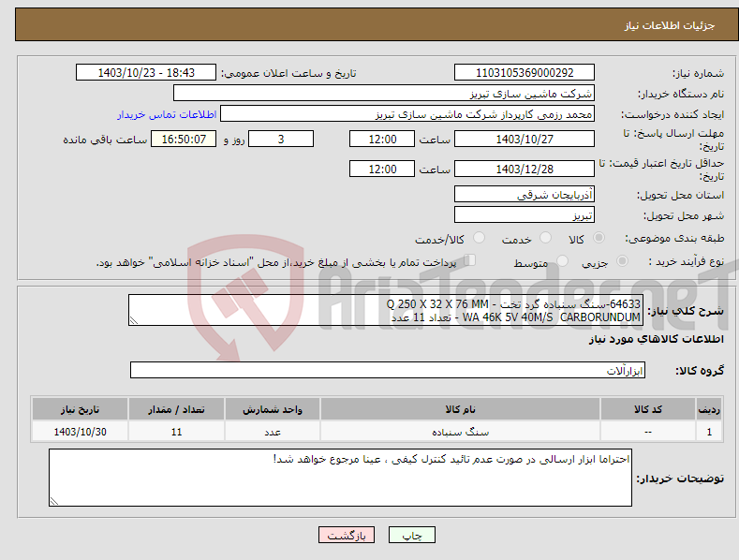Viewport: 739px width, 560px height.
Task: Select the کالا/خدمت radio button
Action: [479, 238]
